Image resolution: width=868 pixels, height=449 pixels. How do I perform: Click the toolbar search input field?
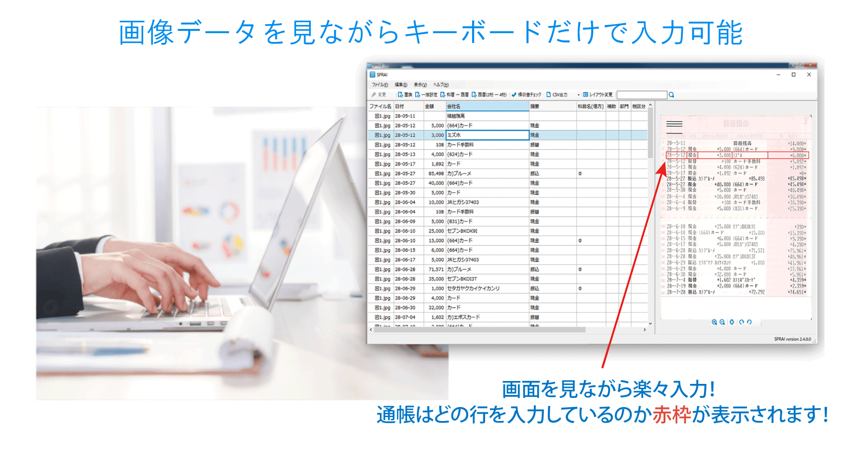642,95
